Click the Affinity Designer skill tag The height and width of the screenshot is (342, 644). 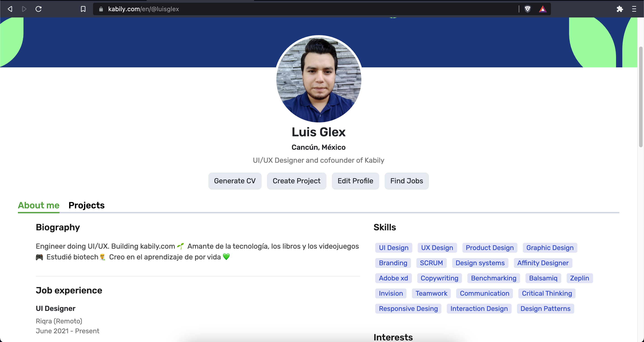coord(543,263)
